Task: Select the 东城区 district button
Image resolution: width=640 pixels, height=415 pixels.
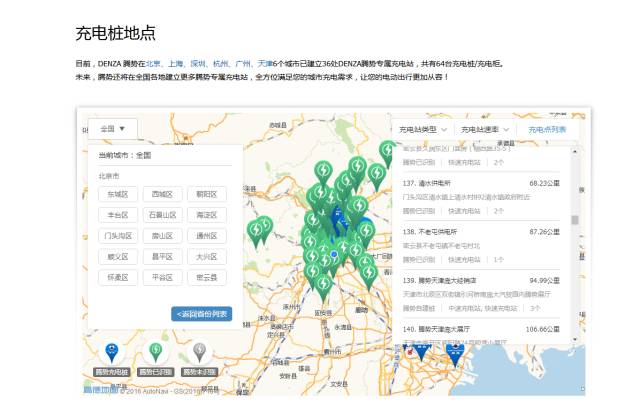Action: click(118, 194)
